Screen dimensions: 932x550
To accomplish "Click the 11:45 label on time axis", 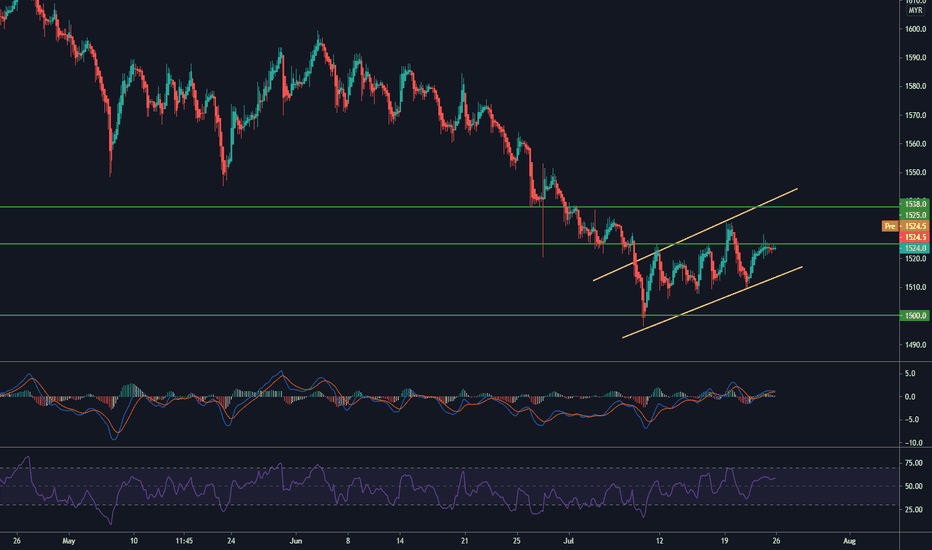I will [x=184, y=541].
